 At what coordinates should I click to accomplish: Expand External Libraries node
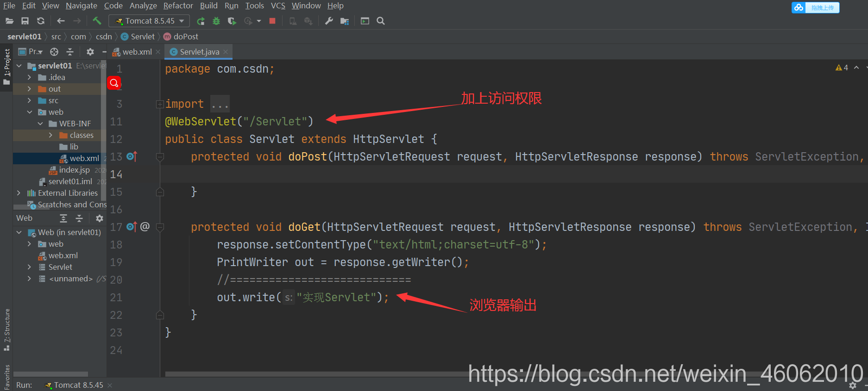(x=19, y=193)
